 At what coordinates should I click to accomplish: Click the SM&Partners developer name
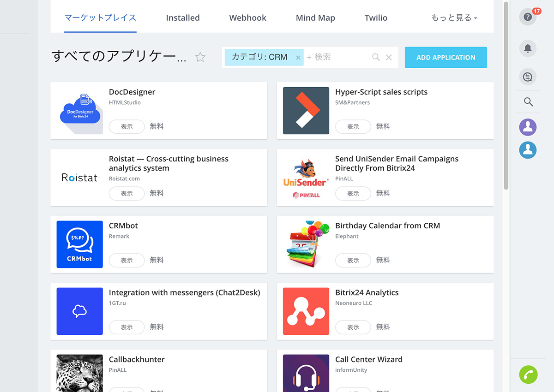[x=352, y=102]
